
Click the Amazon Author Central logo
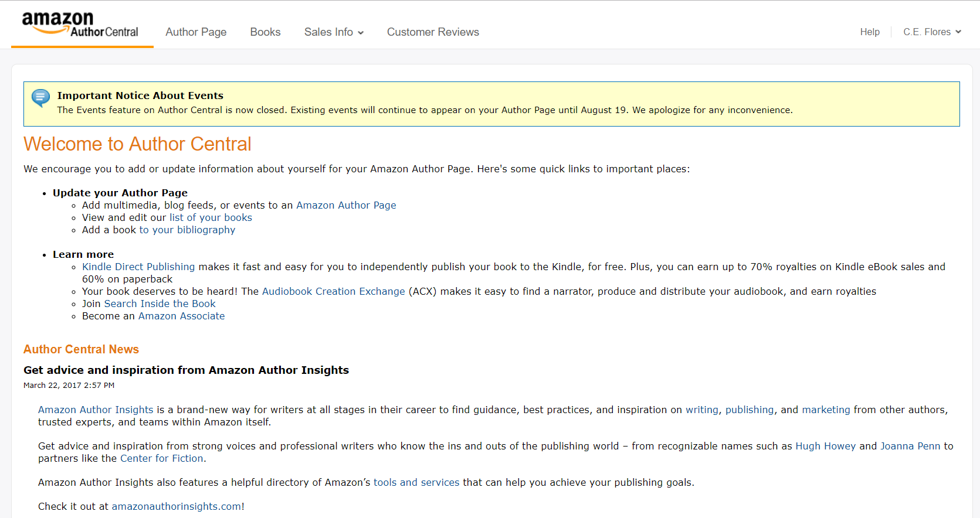coord(80,25)
